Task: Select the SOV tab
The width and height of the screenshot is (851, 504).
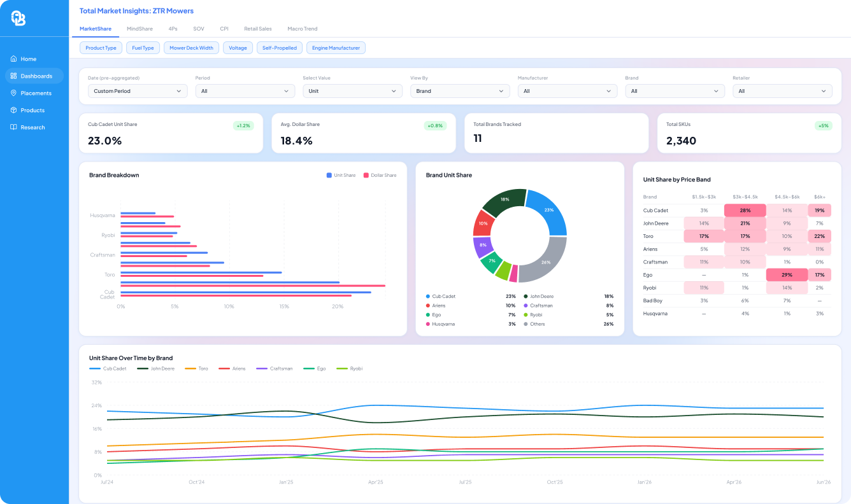Action: 199,29
